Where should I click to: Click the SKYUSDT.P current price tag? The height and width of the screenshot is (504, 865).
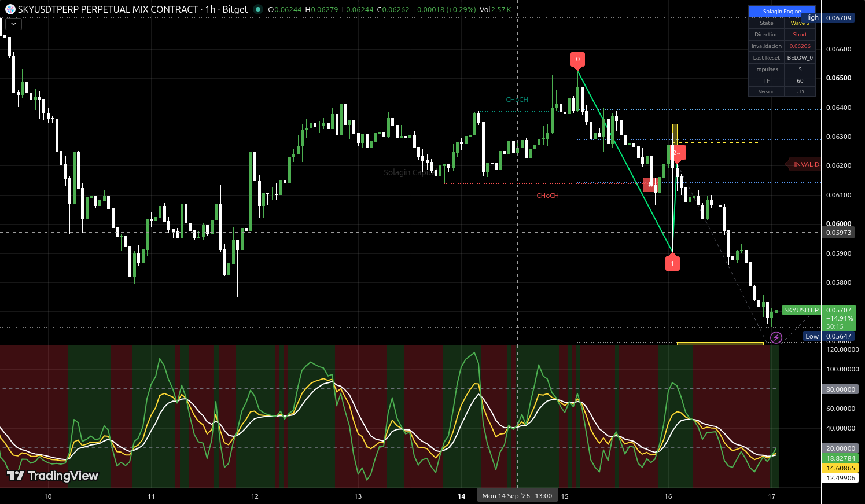801,310
